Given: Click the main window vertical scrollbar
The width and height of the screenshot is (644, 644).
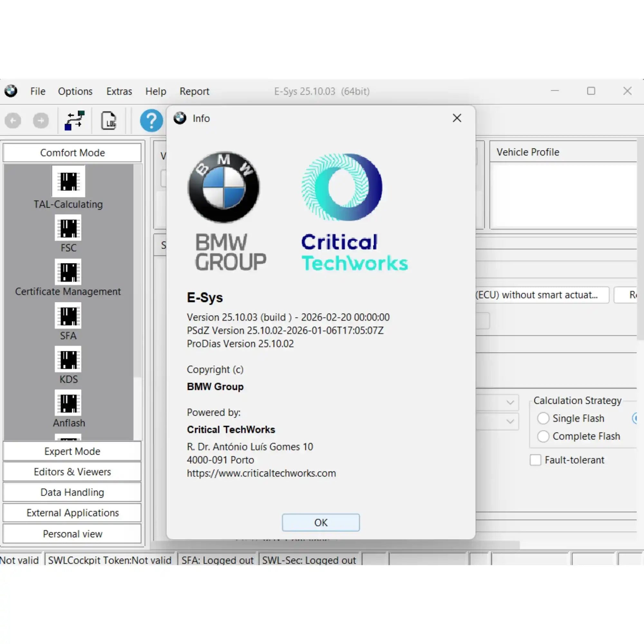Looking at the screenshot, I should [640, 239].
